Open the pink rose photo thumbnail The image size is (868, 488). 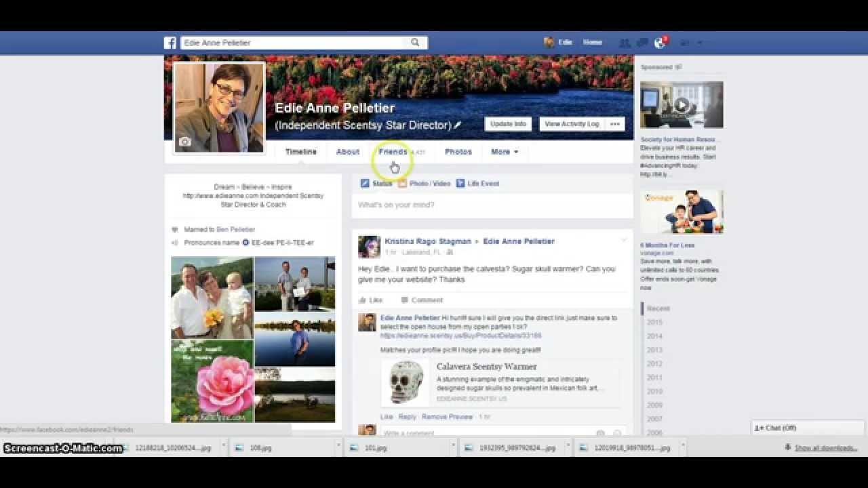(212, 381)
